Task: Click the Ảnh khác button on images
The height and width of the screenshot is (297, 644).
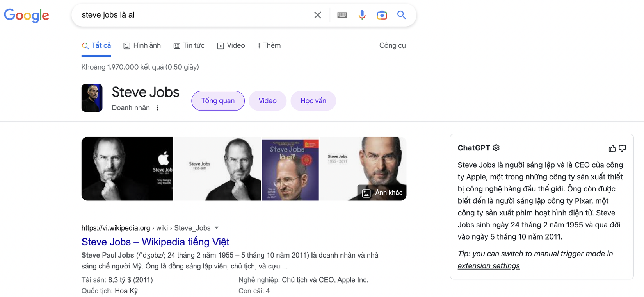Action: coord(382,193)
